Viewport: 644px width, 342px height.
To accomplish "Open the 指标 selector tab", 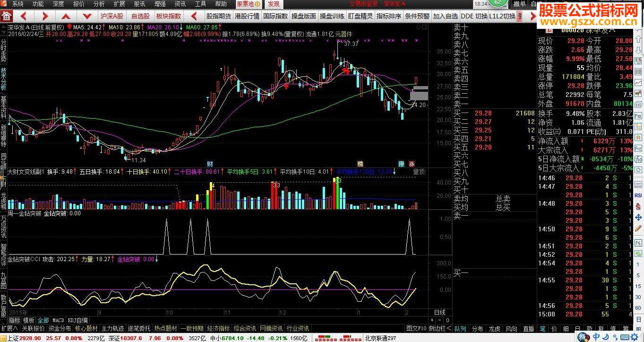I will point(14,320).
